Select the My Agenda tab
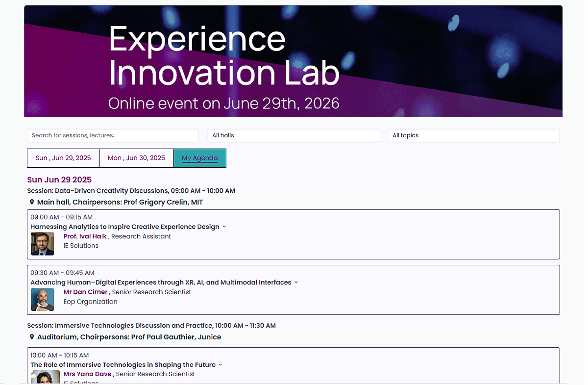This screenshot has height=385, width=588. [x=199, y=158]
